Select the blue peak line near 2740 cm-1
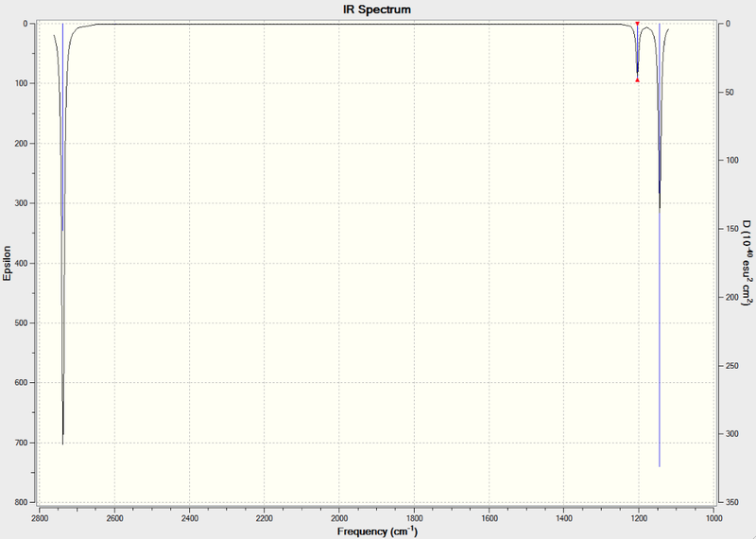The width and height of the screenshot is (756, 539). [62, 127]
